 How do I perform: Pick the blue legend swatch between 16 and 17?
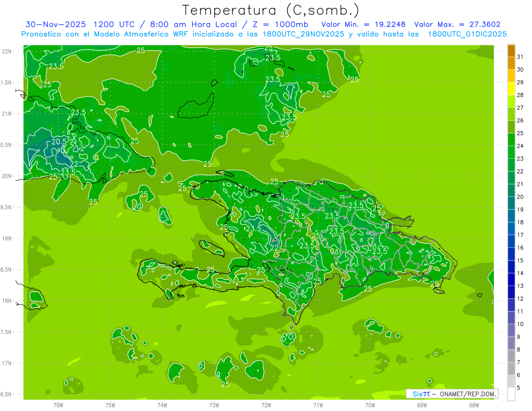point(511,242)
